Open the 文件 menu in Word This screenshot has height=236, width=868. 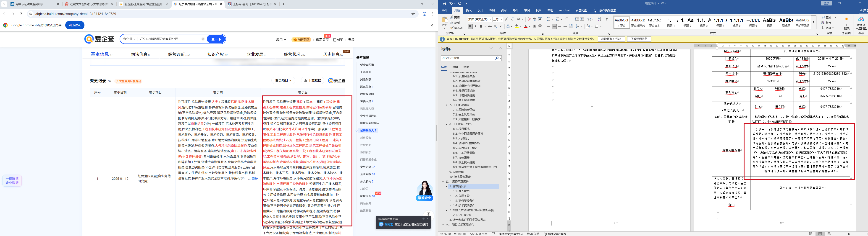[x=444, y=10]
